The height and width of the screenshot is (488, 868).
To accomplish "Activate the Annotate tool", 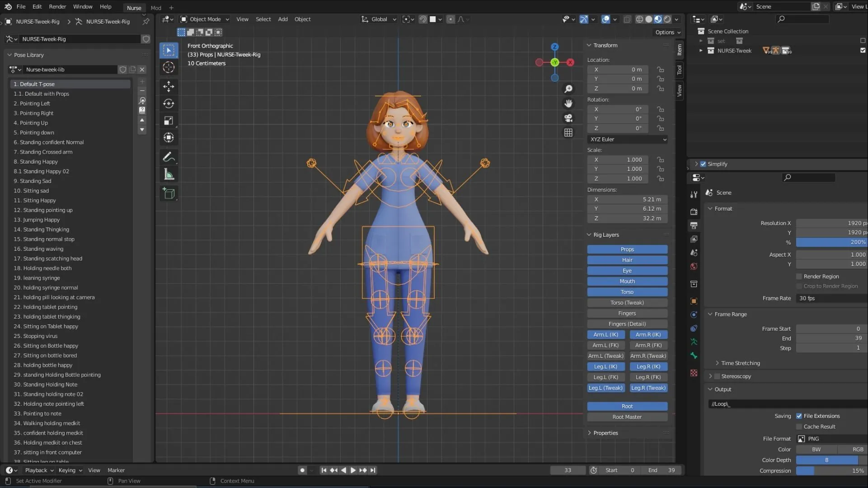I will (169, 157).
